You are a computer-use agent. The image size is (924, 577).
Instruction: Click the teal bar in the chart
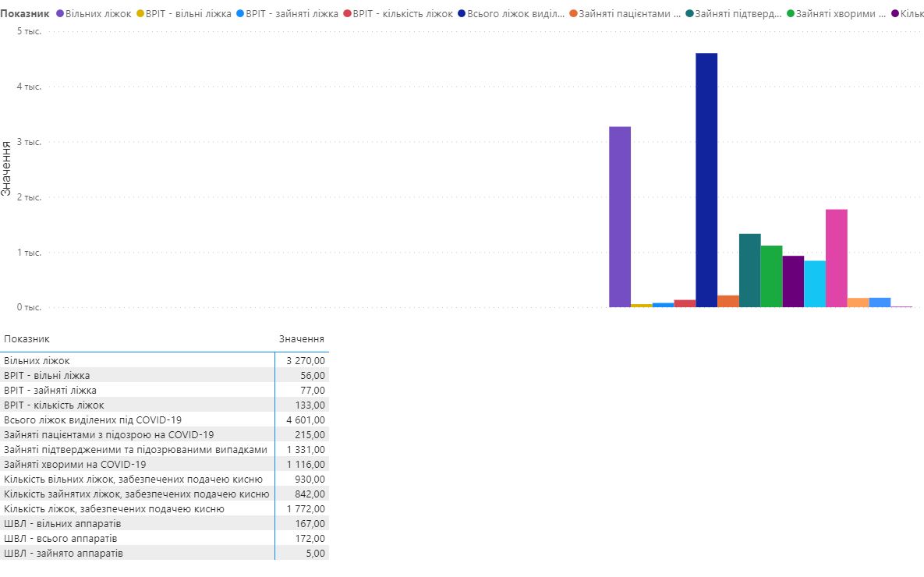[749, 271]
